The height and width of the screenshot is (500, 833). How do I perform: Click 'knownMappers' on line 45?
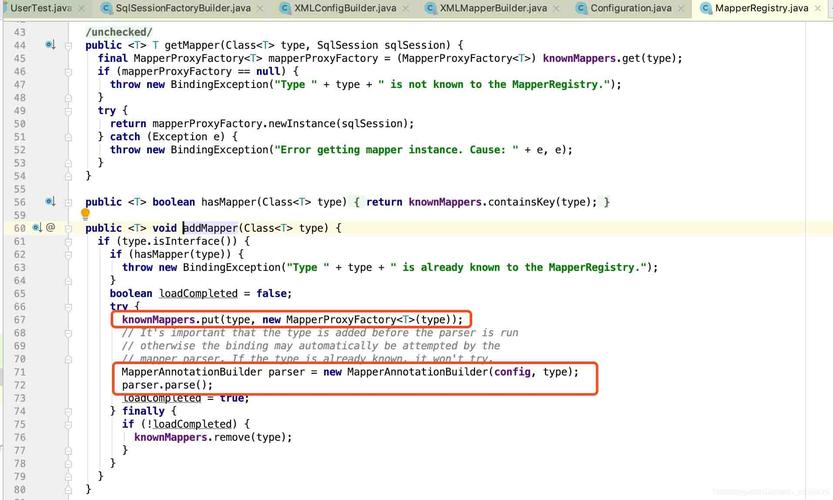coord(579,58)
